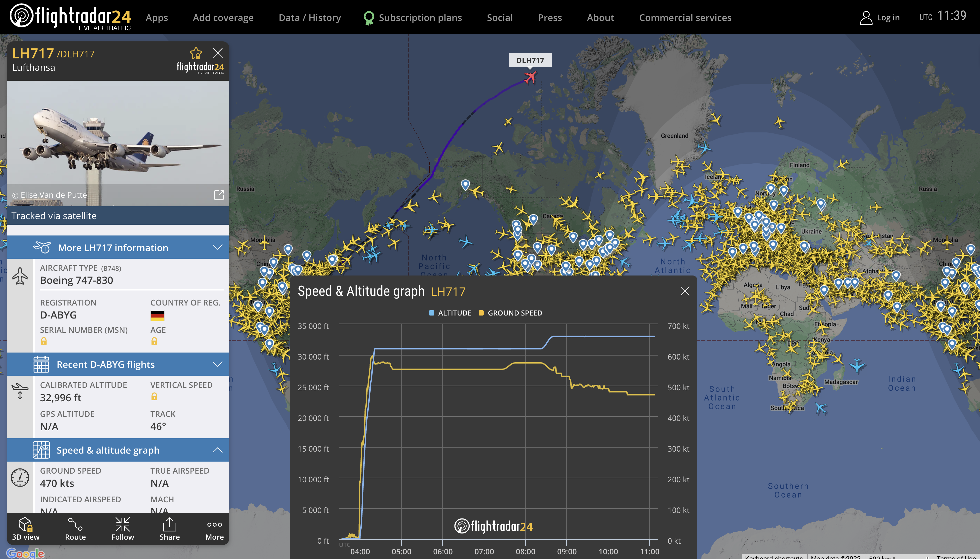The width and height of the screenshot is (980, 559).
Task: Click the LH717 flight number heading
Action: (33, 53)
